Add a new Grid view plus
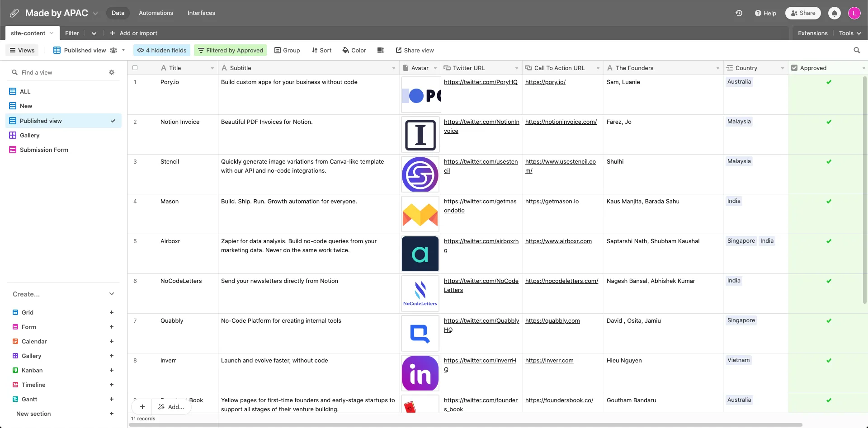The width and height of the screenshot is (868, 428). (x=111, y=312)
